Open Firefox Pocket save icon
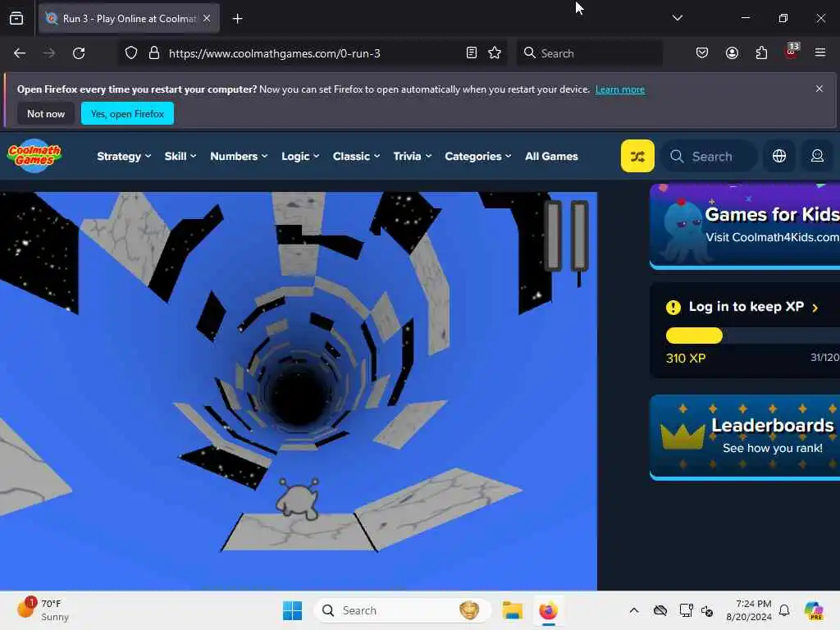Viewport: 840px width, 630px height. (702, 53)
